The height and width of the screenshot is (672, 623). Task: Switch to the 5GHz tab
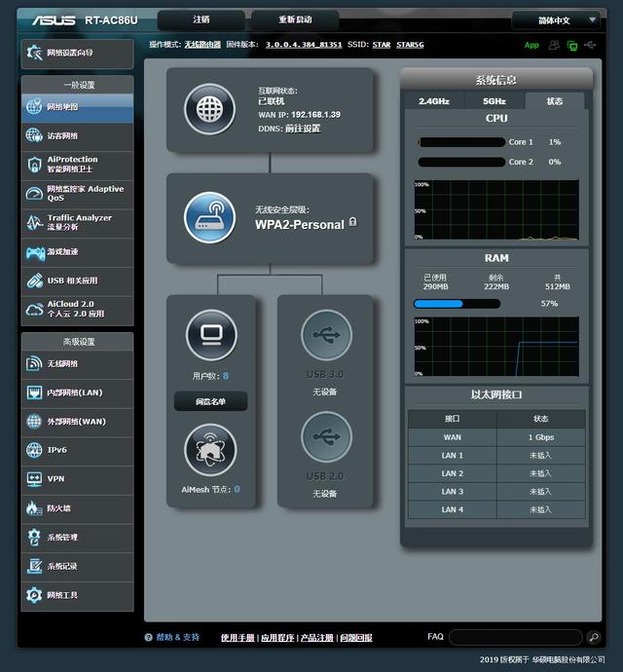[x=495, y=101]
